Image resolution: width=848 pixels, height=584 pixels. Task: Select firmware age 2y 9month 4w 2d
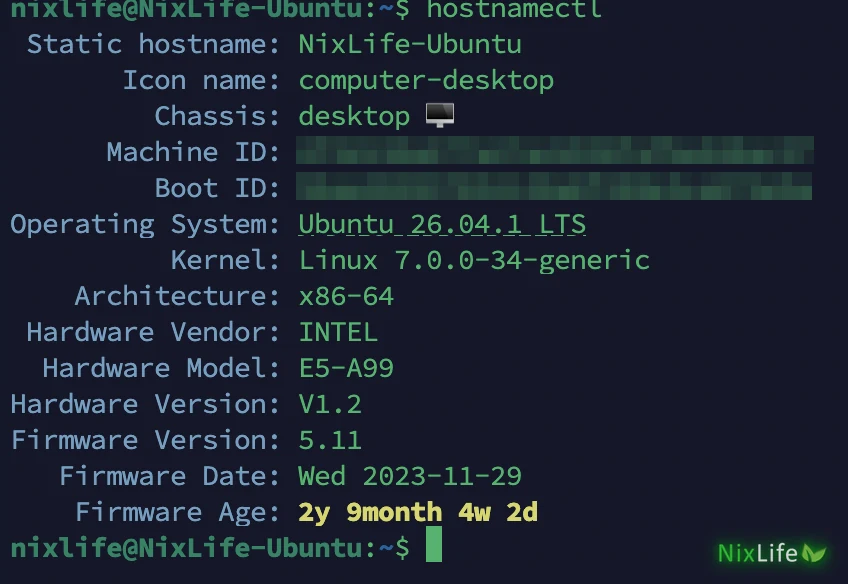click(418, 513)
